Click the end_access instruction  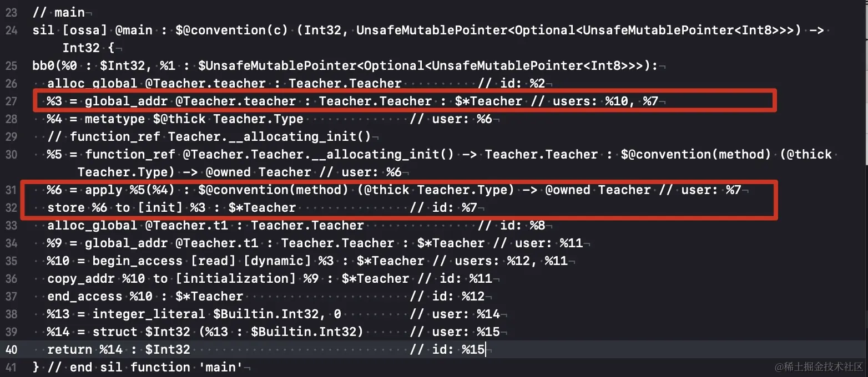tap(84, 297)
